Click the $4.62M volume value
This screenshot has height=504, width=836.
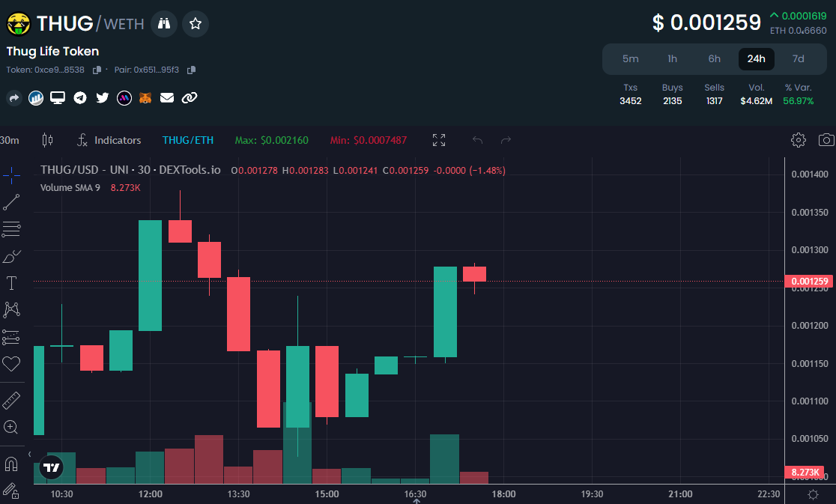pyautogui.click(x=756, y=100)
